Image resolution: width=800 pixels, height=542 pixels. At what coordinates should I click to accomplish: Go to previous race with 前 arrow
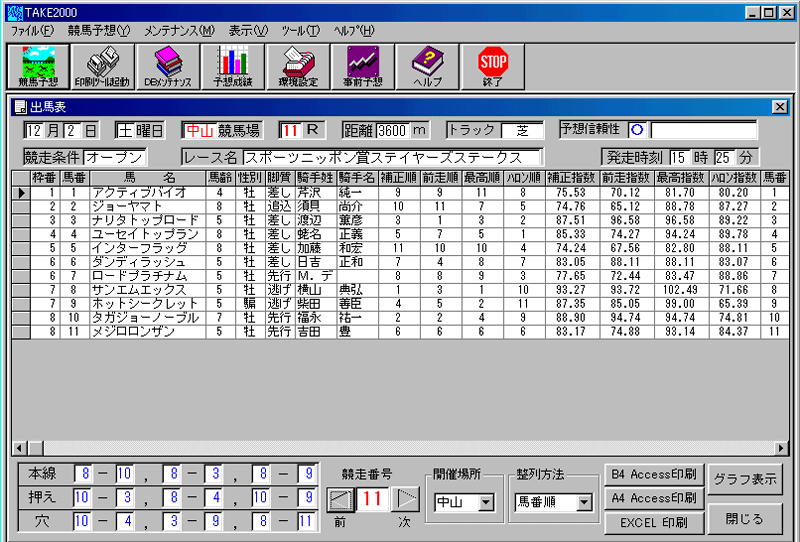[341, 499]
